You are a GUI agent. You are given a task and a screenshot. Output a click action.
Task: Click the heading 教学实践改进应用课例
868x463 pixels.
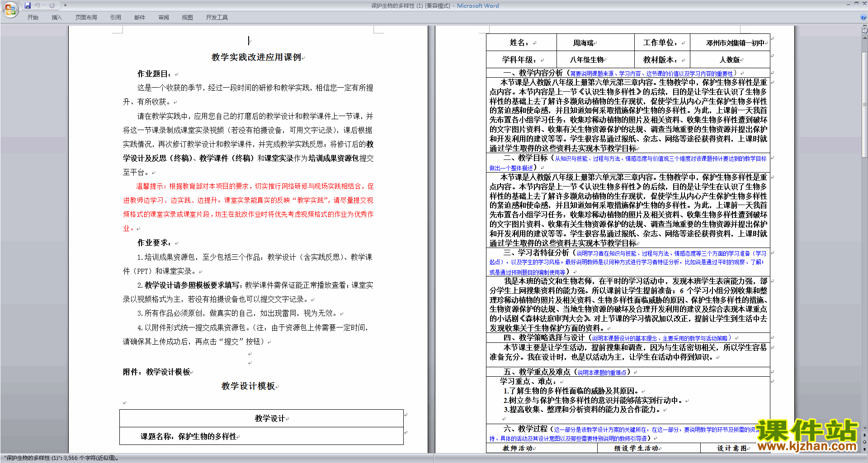tap(256, 57)
